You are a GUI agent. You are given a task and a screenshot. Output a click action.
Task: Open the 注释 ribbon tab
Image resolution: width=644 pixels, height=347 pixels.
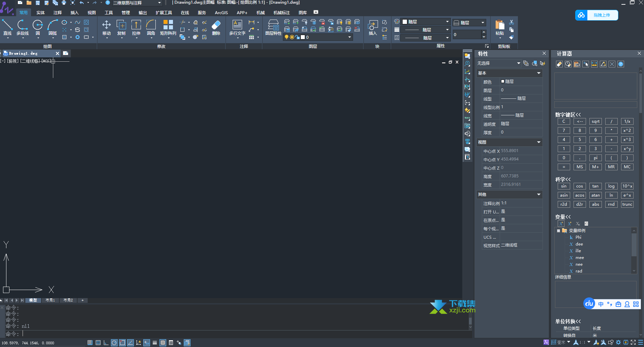[58, 13]
